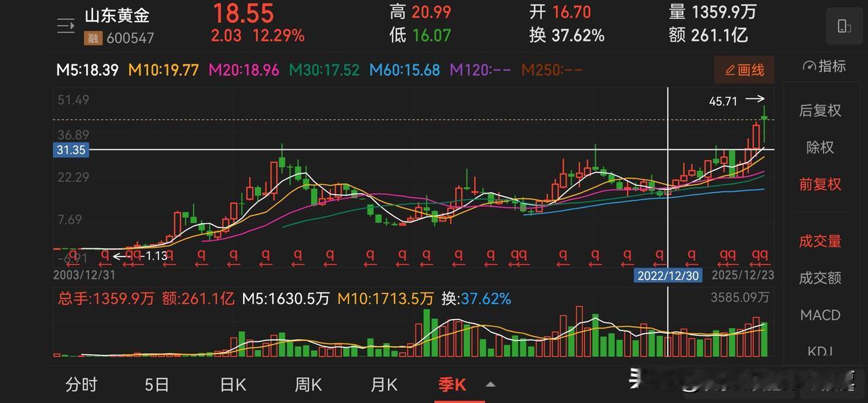Tap the 融 margin trading badge
The width and height of the screenshot is (868, 403).
(x=93, y=38)
